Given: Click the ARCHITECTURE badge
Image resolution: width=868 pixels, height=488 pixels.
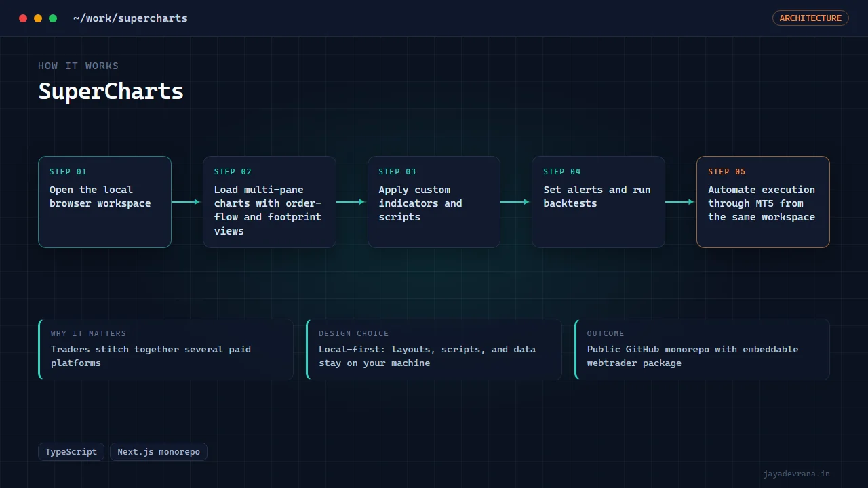Looking at the screenshot, I should (810, 18).
